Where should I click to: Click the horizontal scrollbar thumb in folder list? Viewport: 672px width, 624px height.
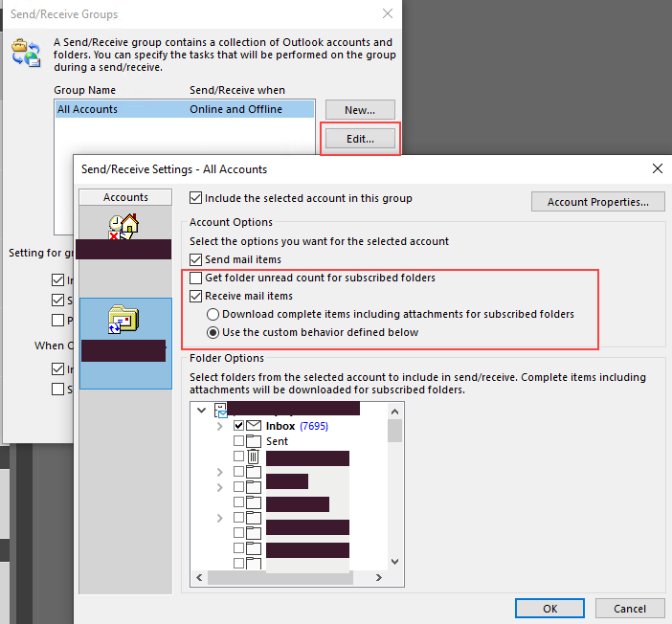coord(280,578)
